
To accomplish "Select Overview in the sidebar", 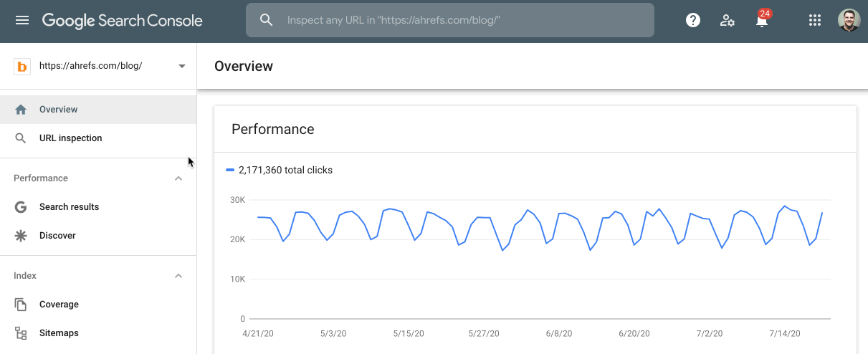I will (x=59, y=110).
